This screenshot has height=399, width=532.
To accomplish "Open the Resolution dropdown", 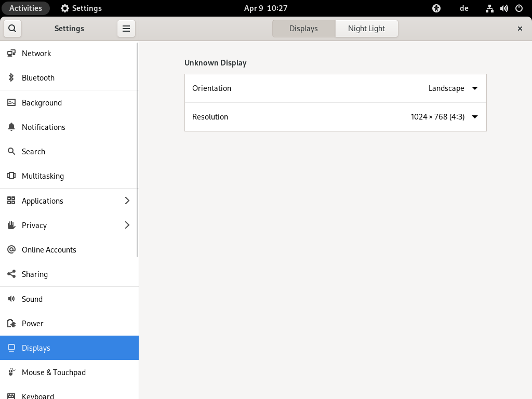I will (x=444, y=117).
